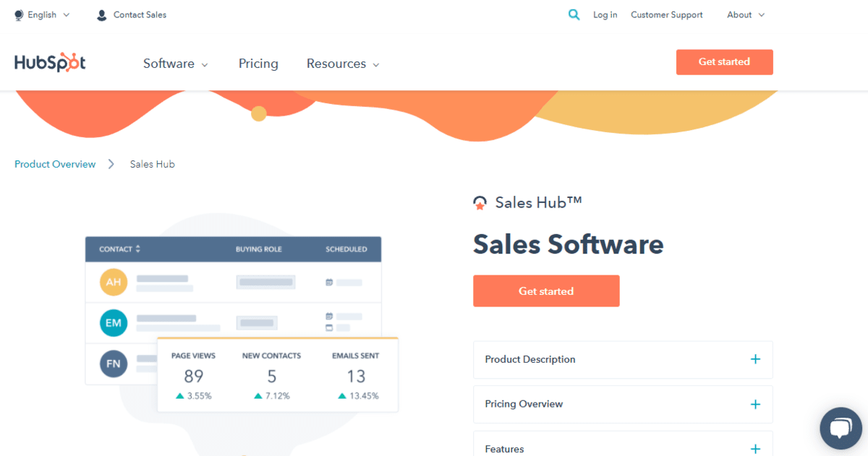Image resolution: width=868 pixels, height=456 pixels.
Task: Open Customer Support link
Action: (666, 14)
